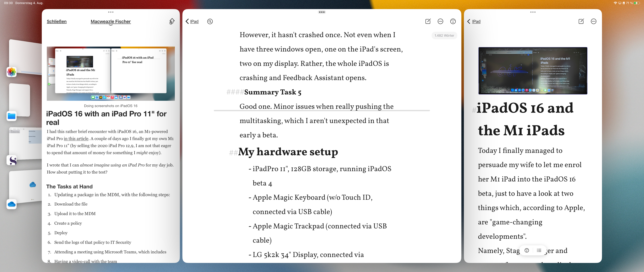Tap the share icon in preview window
The width and height of the screenshot is (644, 272).
pos(172,22)
